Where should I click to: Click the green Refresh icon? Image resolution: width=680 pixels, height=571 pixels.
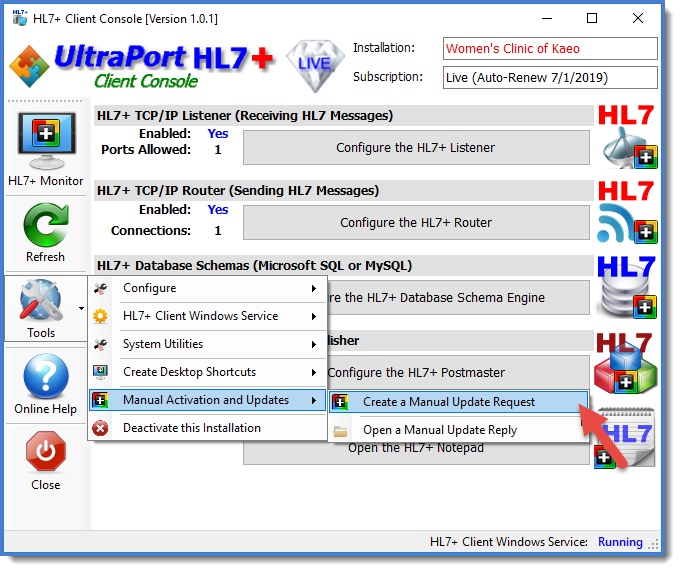tap(46, 224)
